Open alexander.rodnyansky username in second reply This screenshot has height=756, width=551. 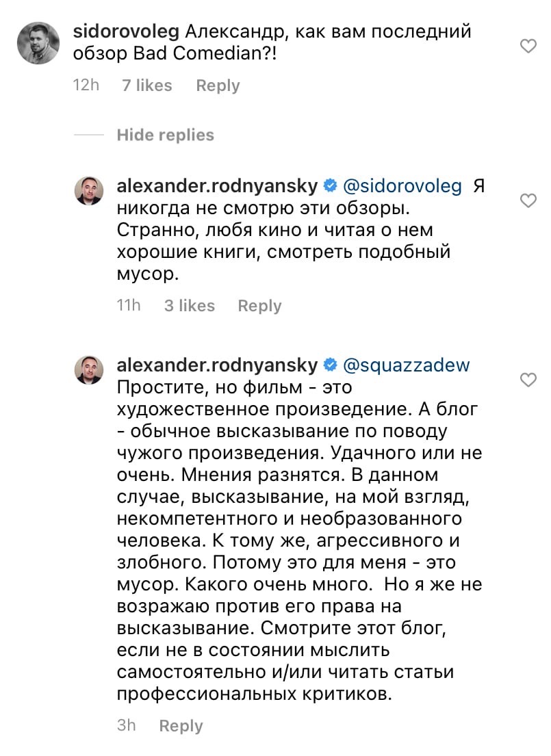pos(218,365)
